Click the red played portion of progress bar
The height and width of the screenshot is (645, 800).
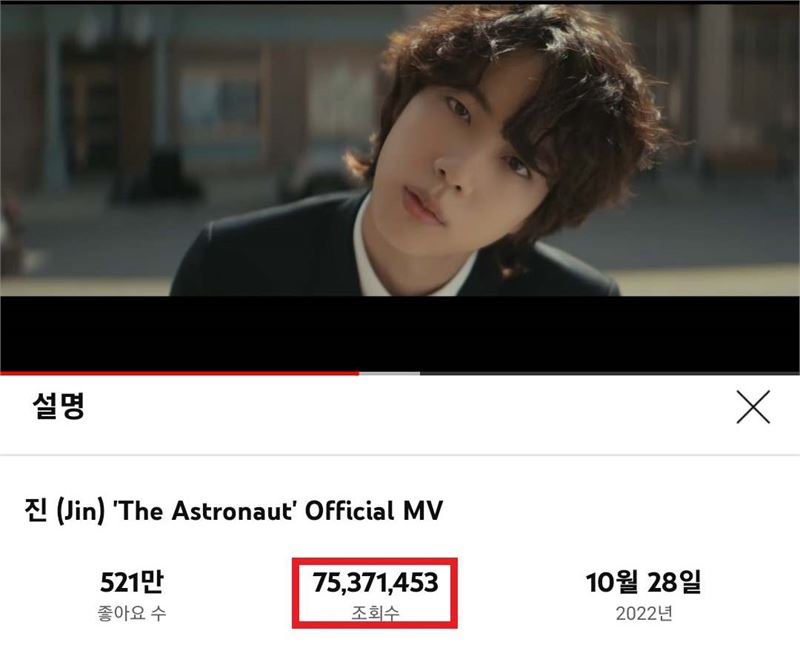[179, 374]
